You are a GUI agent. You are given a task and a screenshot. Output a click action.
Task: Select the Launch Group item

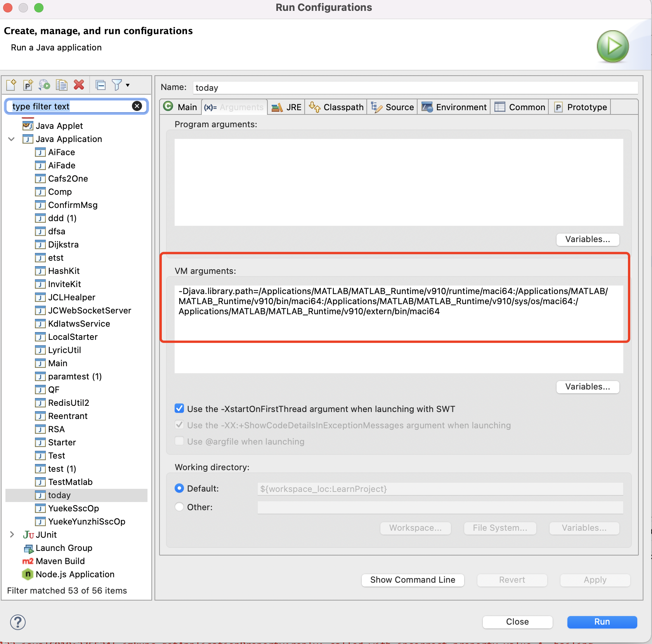pyautogui.click(x=58, y=548)
